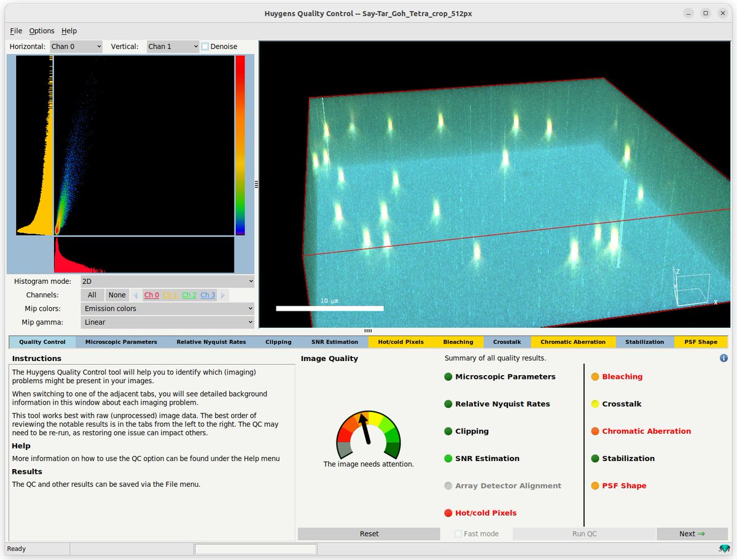Image resolution: width=737 pixels, height=560 pixels.
Task: Click the None channels button
Action: tap(117, 295)
